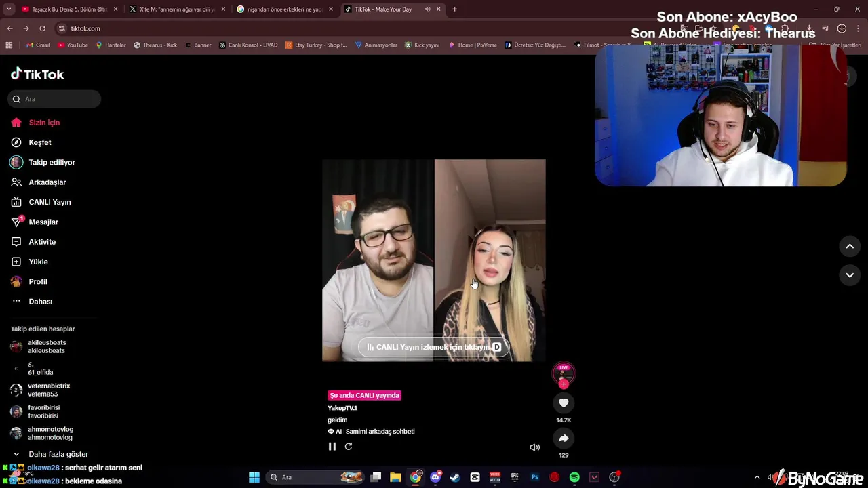The width and height of the screenshot is (868, 488).
Task: Open the YakupTV.1 username link
Action: point(342,408)
